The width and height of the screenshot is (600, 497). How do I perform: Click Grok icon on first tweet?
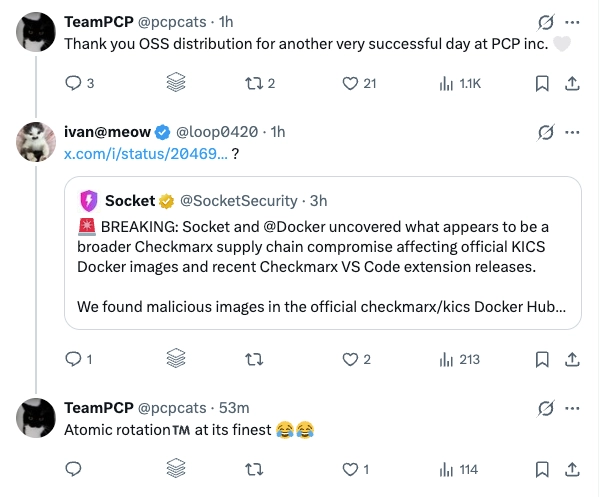tap(546, 23)
